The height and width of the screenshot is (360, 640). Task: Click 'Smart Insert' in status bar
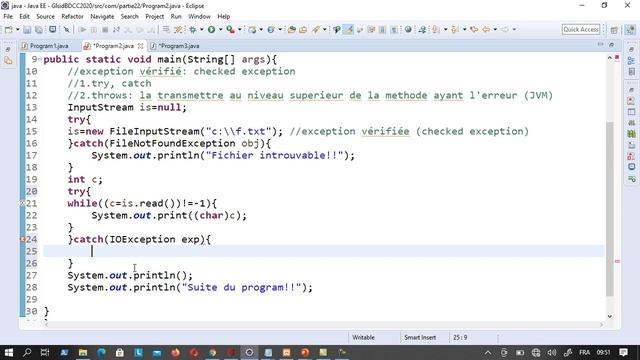[420, 338]
